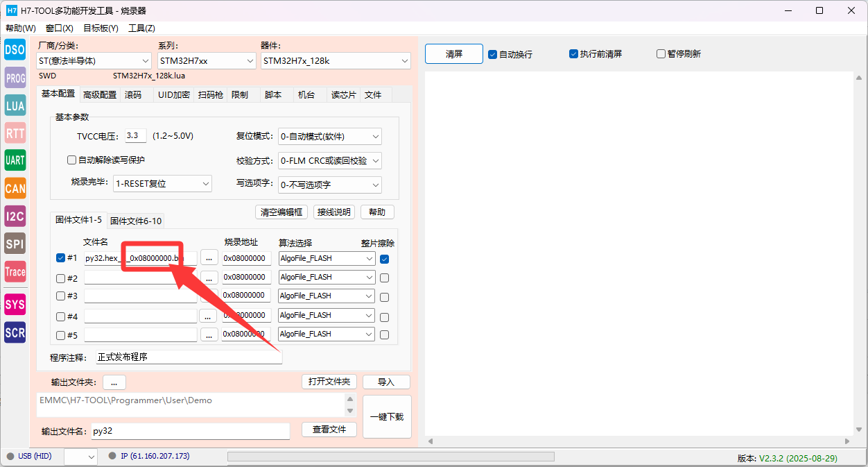Click the 一键下载 button

(387, 417)
